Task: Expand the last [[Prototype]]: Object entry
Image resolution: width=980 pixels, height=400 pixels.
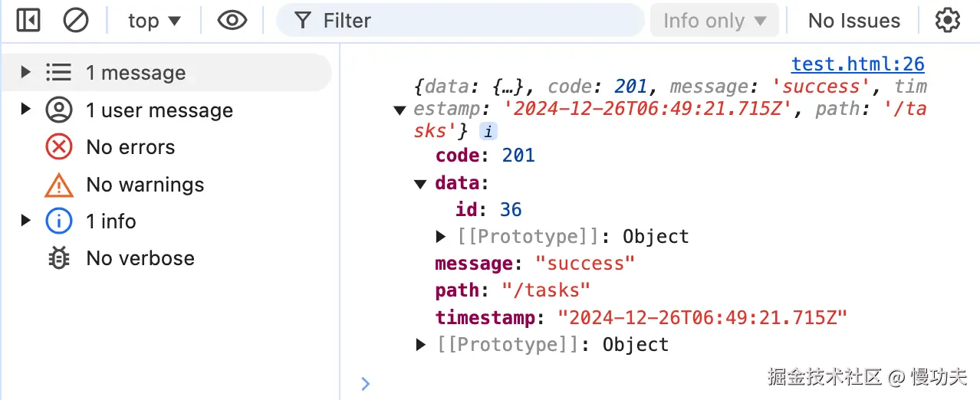Action: (x=420, y=345)
